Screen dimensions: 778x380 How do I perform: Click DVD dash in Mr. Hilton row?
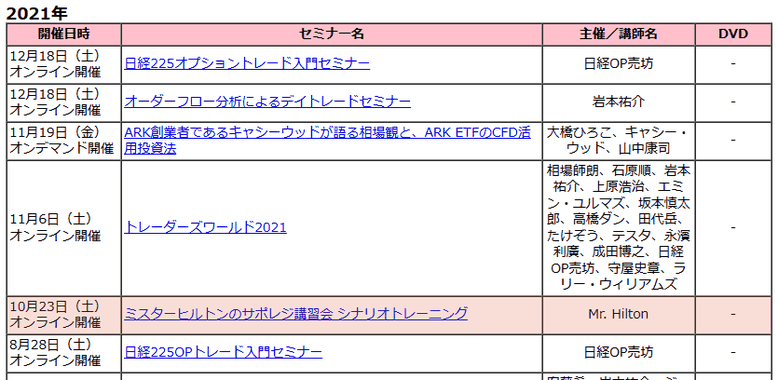[x=733, y=315]
